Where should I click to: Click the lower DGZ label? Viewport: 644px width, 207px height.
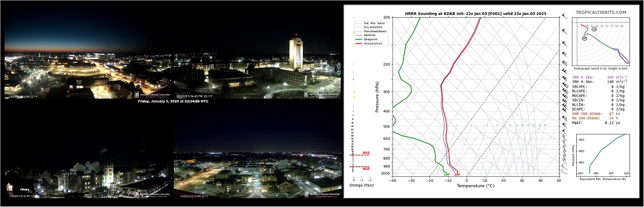(x=366, y=169)
